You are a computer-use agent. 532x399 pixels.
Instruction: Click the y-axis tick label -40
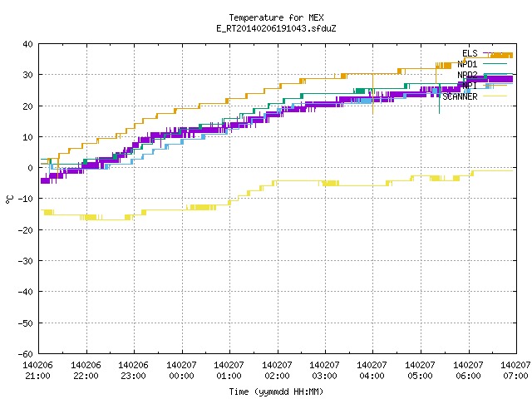(26, 292)
